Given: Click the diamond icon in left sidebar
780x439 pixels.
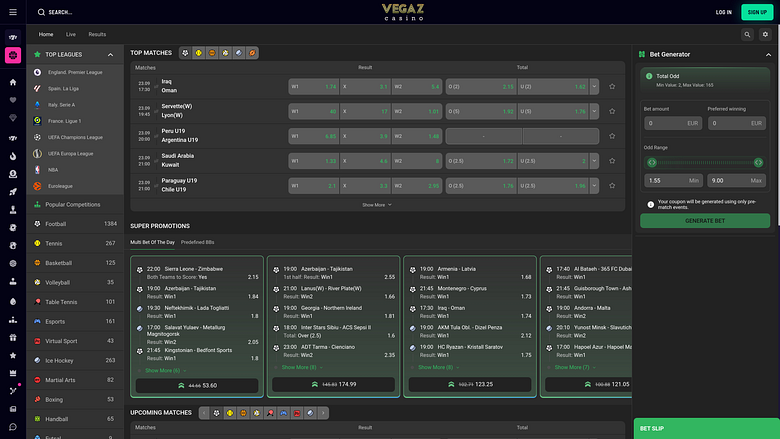Looking at the screenshot, I should (13, 118).
